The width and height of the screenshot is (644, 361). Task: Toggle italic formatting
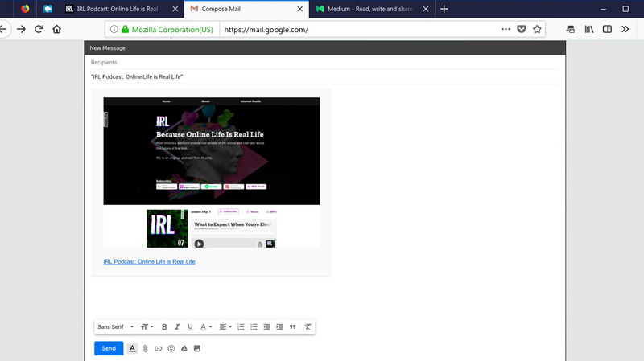pos(177,326)
